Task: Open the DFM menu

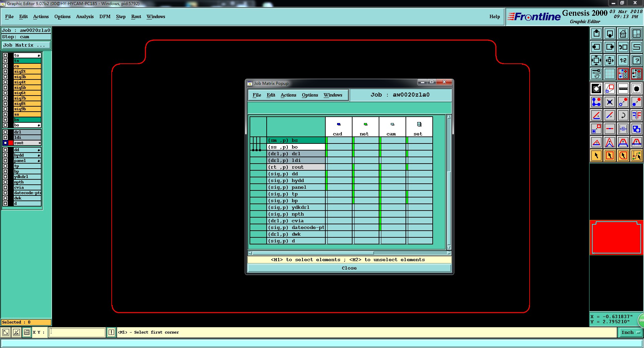Action: (105, 16)
